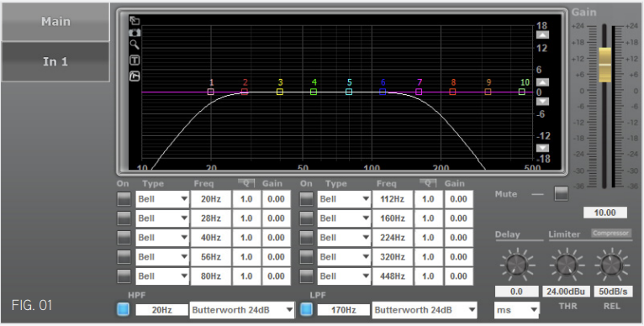Select cyan EQ band handle 5
644x326 pixels.
tap(349, 92)
